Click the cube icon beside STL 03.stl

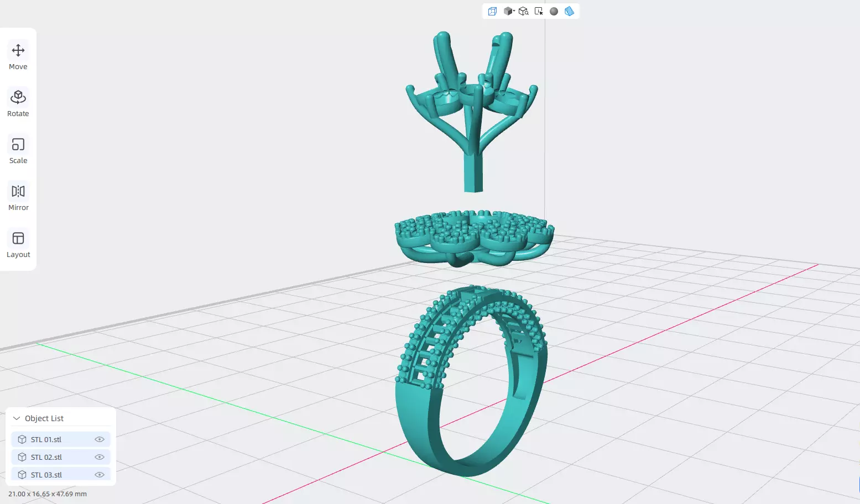tap(22, 475)
